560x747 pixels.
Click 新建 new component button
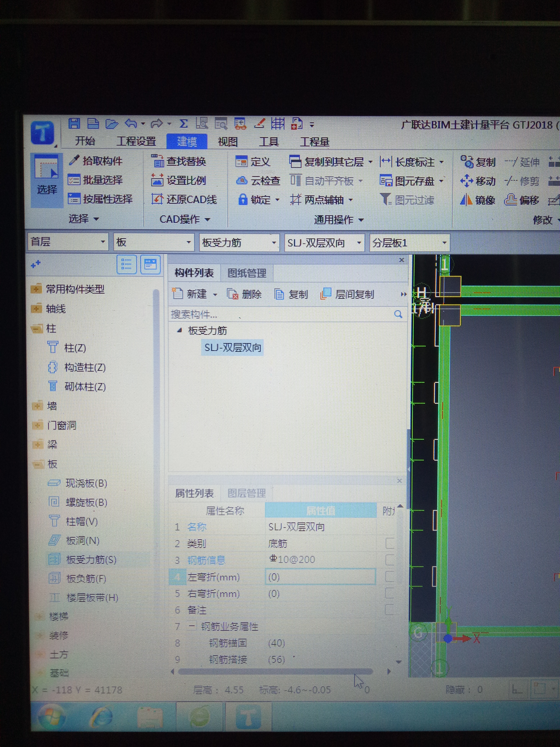click(x=194, y=294)
